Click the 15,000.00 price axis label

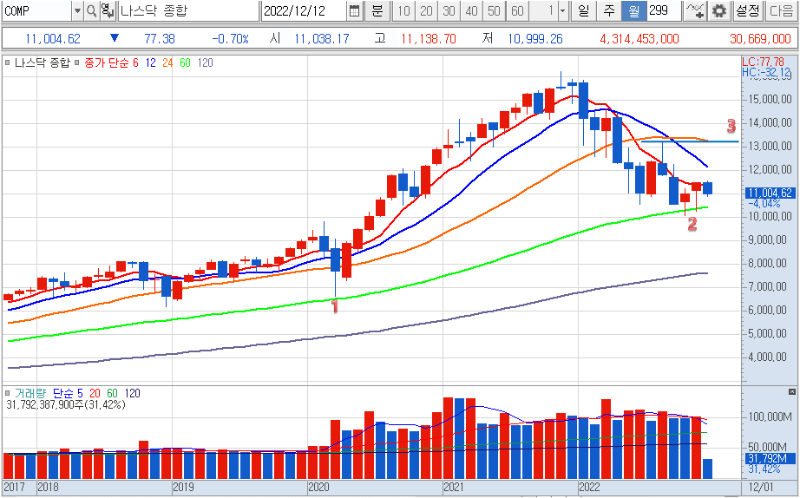[770, 99]
